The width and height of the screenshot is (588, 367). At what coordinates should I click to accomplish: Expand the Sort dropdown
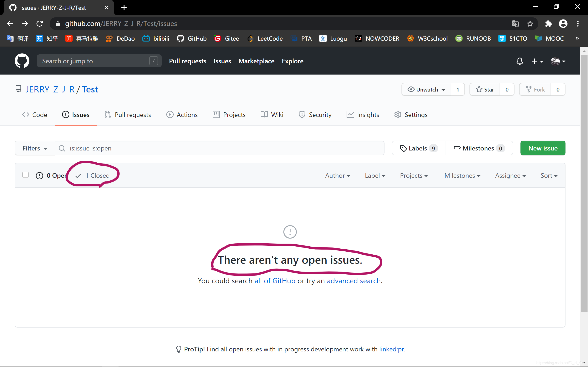[x=549, y=175]
